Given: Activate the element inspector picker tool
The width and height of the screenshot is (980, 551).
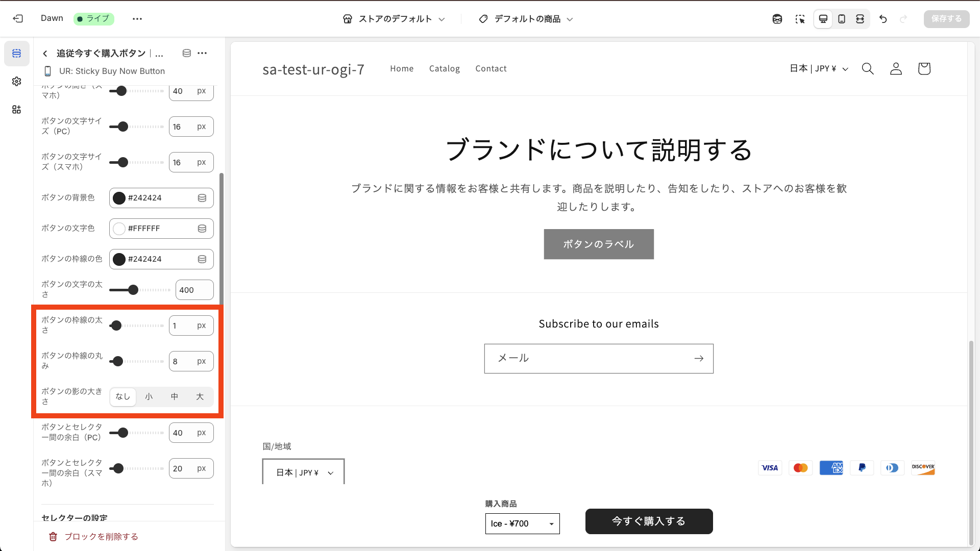Looking at the screenshot, I should [800, 19].
